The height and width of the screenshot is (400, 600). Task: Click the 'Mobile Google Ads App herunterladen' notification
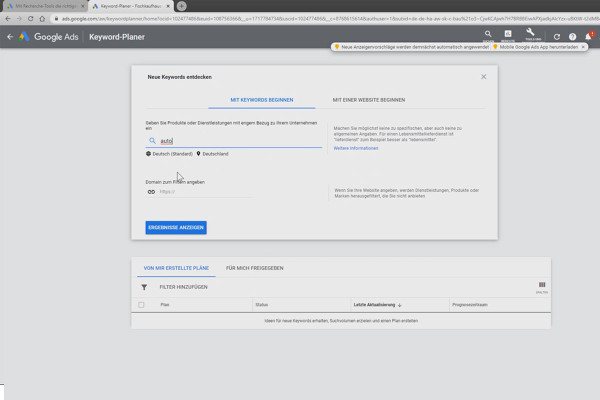click(x=535, y=47)
